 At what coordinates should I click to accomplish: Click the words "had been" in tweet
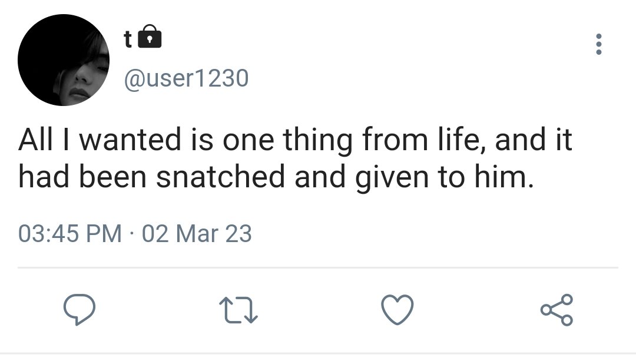point(82,177)
